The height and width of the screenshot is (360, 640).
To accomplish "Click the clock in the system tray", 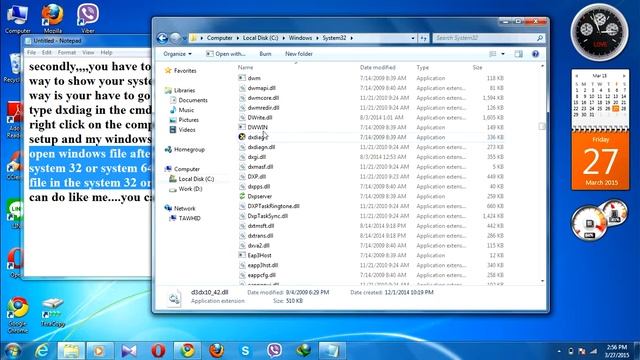I will point(617,351).
